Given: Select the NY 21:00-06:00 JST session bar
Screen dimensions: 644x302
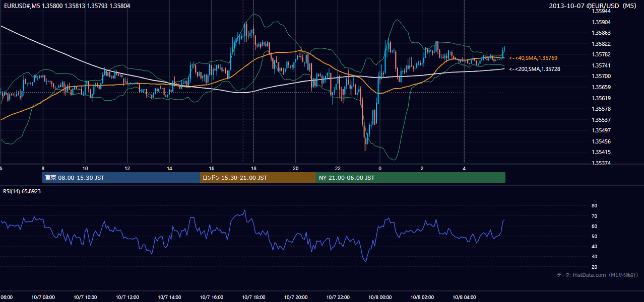Looking at the screenshot, I should [411, 178].
